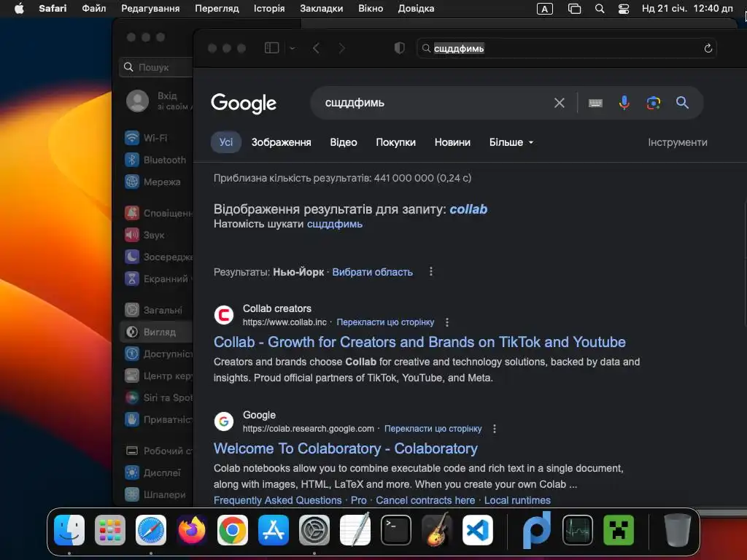This screenshot has width=747, height=560.
Task: Open the Закладки menu
Action: point(322,8)
